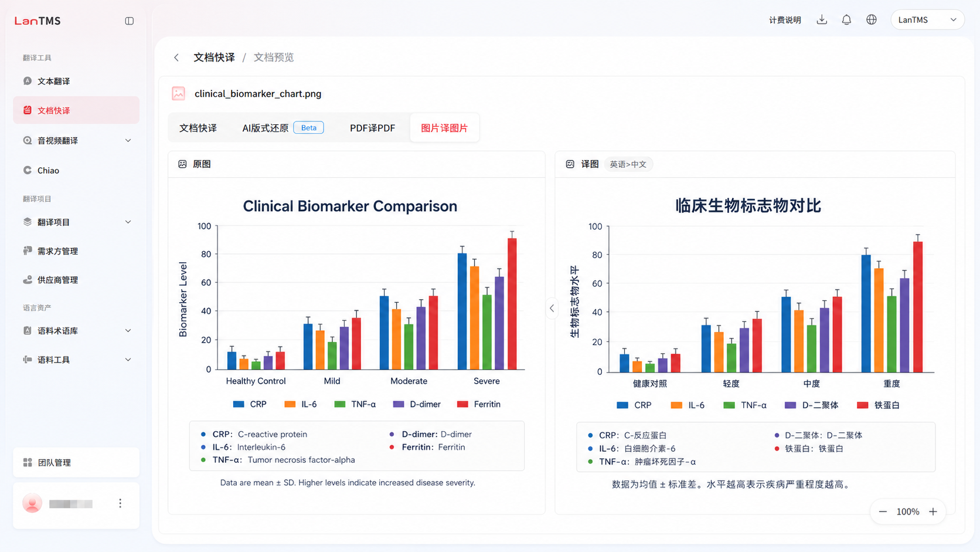This screenshot has width=980, height=552.
Task: Zoom out with the minus button
Action: coord(883,512)
